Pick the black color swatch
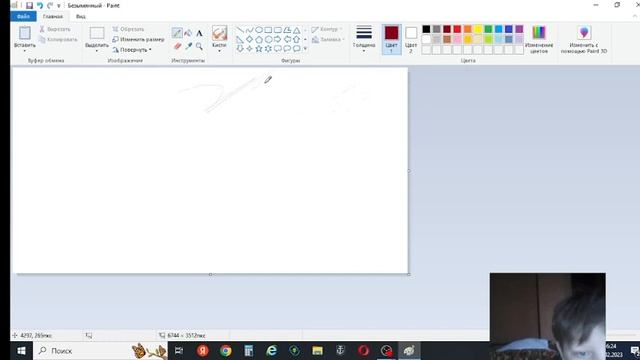 coord(426,29)
